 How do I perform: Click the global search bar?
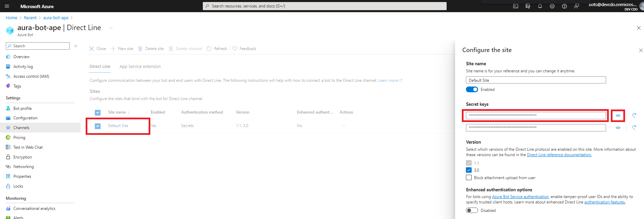tap(325, 6)
